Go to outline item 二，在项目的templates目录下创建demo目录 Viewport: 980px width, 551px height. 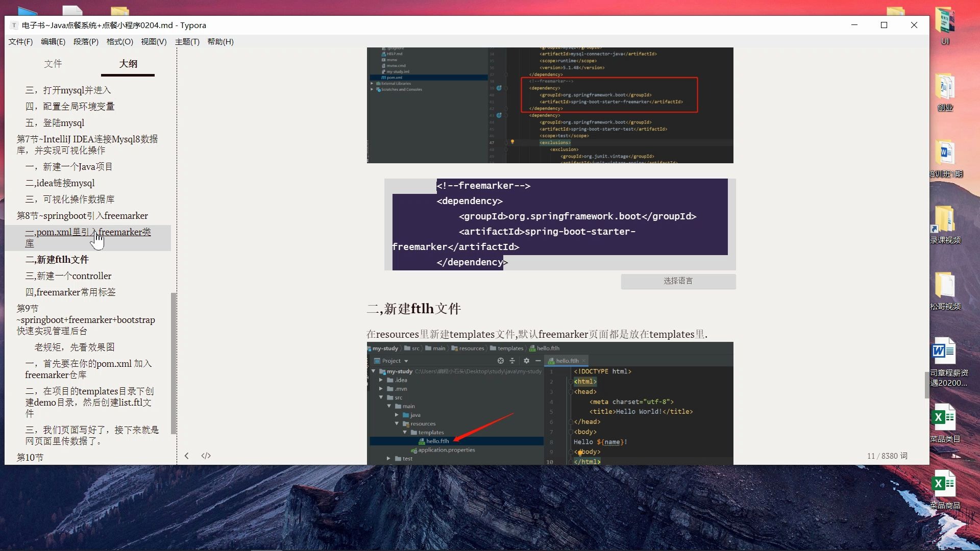pyautogui.click(x=89, y=403)
